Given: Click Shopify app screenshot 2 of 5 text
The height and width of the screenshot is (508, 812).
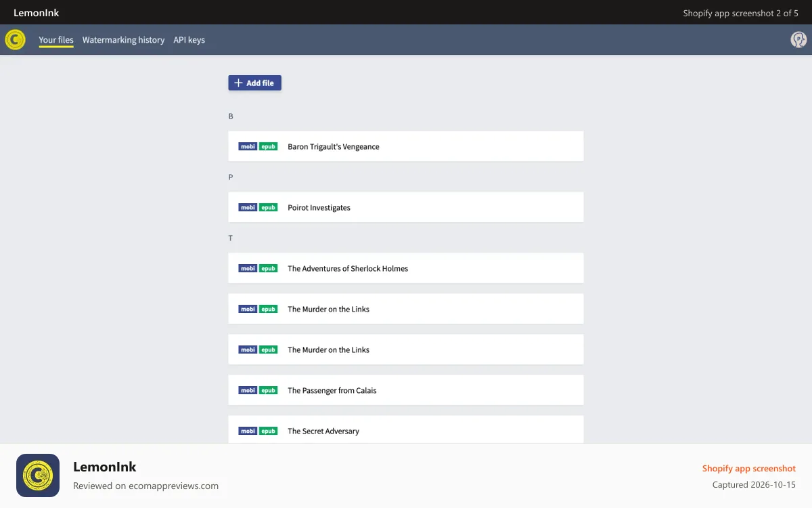Looking at the screenshot, I should pos(741,13).
